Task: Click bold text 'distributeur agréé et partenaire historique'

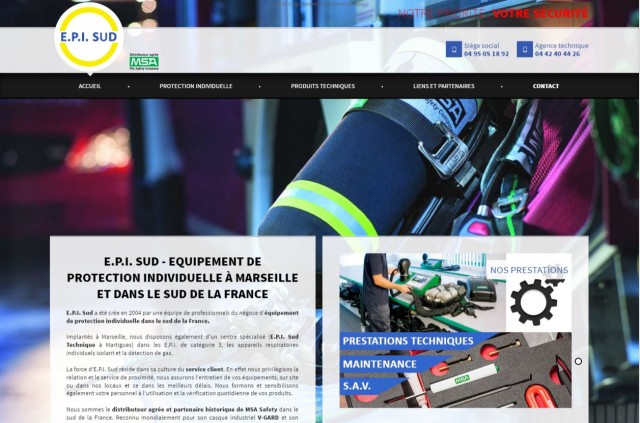Action: click(178, 409)
